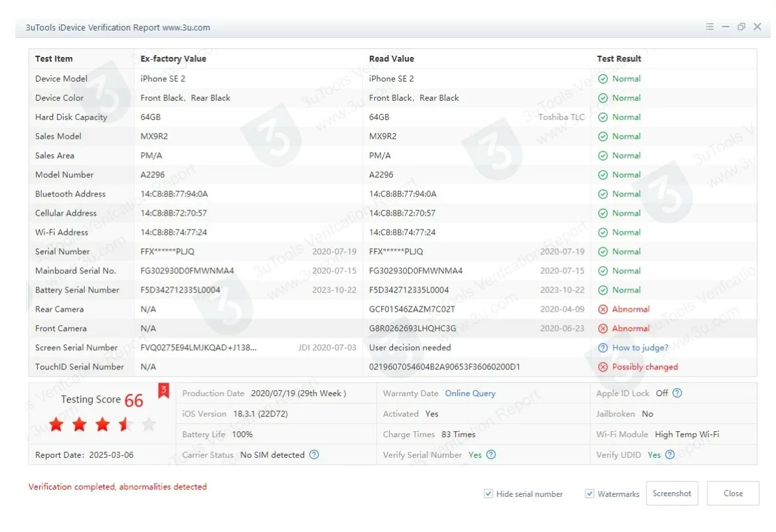
Task: Click the cross icon beside Possibly changed
Action: click(603, 367)
